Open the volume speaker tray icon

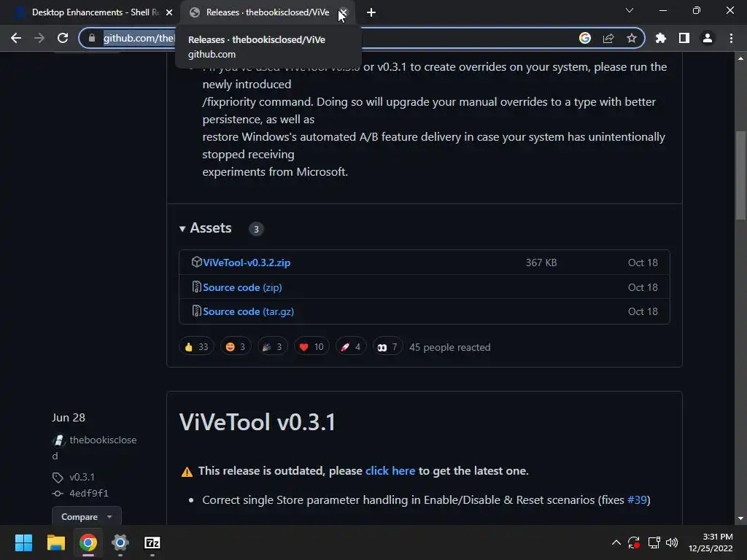pyautogui.click(x=672, y=542)
